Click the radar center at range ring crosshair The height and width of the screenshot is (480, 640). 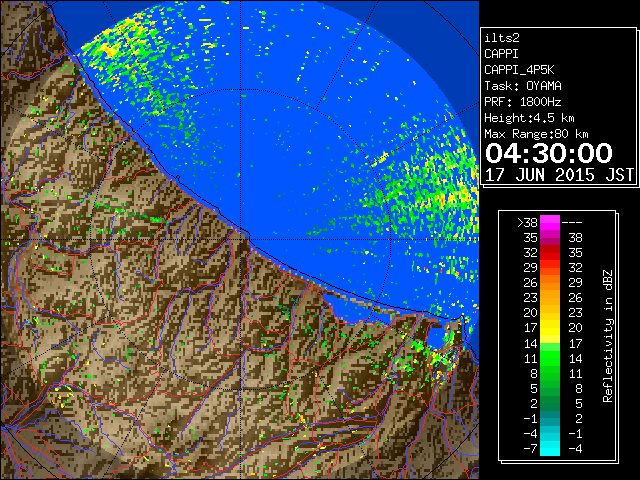[x=241, y=240]
